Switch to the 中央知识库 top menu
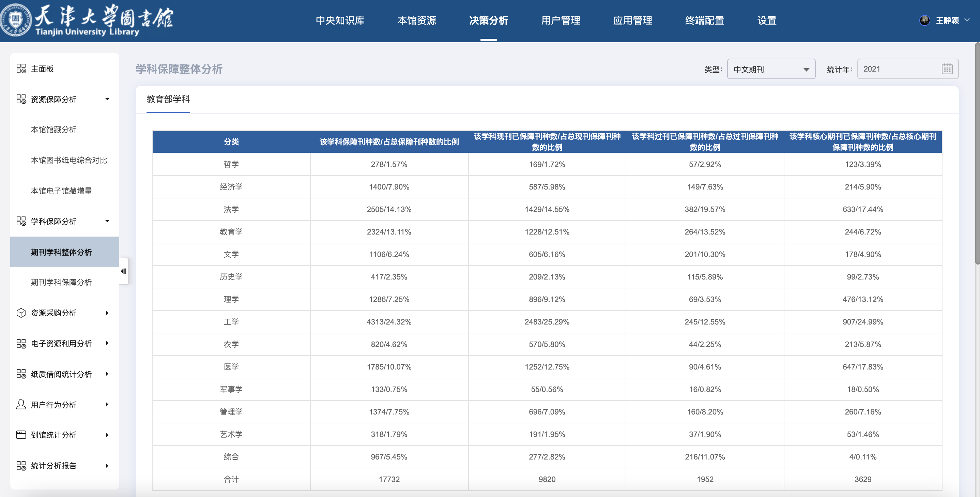 click(x=340, y=20)
